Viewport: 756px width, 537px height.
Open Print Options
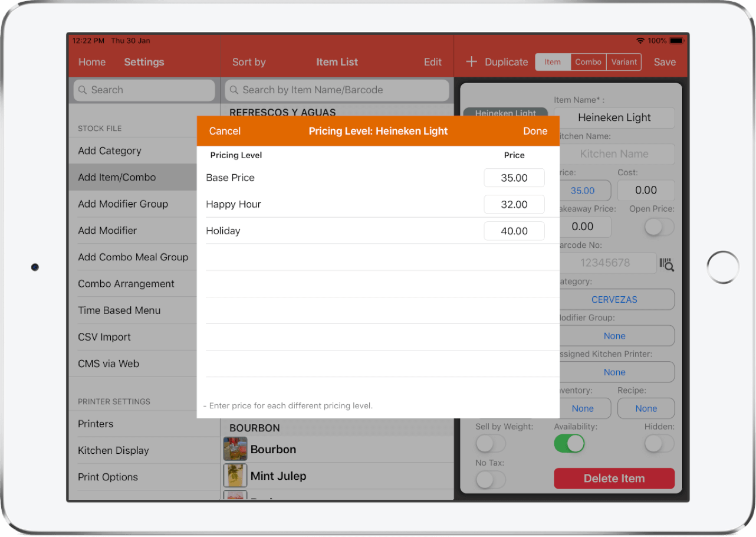[144, 477]
